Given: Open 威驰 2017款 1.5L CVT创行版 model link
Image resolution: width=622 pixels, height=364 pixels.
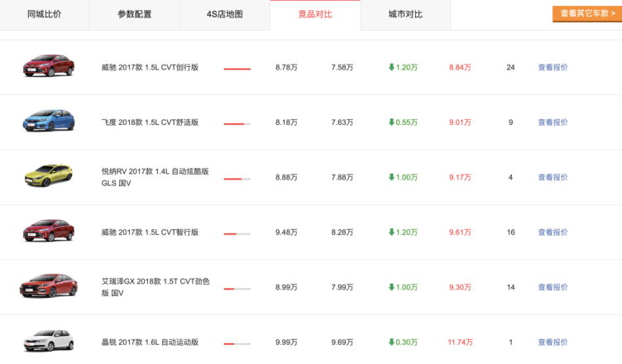Looking at the screenshot, I should (x=150, y=68).
